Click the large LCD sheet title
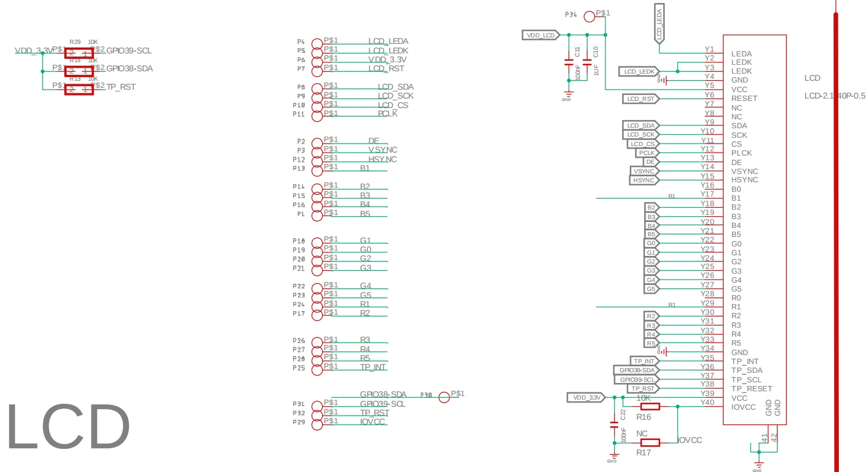Viewport: 868px width, 472px height. click(x=68, y=427)
